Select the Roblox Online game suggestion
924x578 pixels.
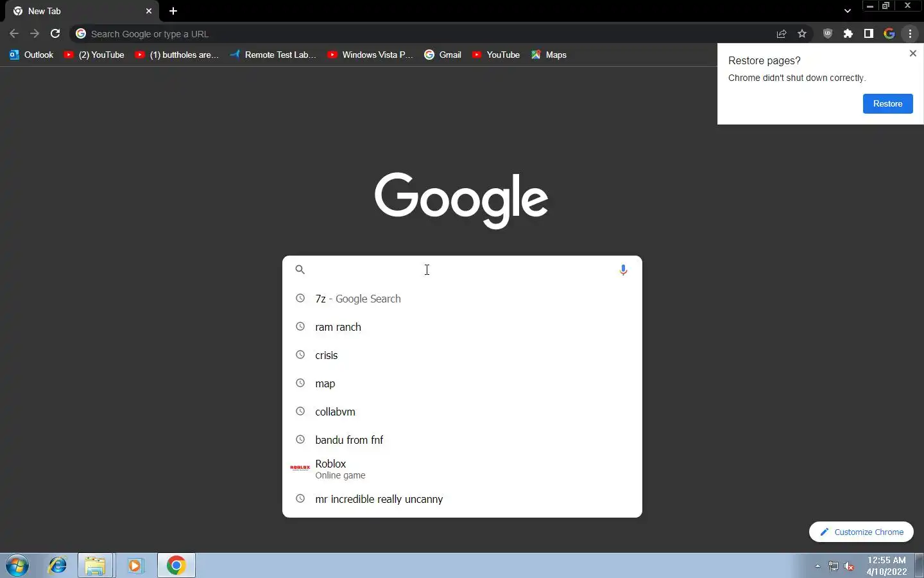(x=462, y=469)
